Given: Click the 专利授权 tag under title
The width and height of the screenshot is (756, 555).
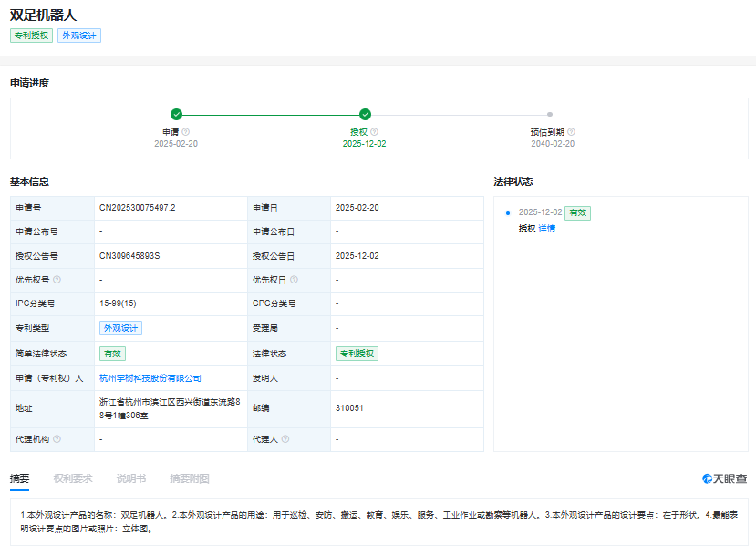Looking at the screenshot, I should tap(31, 36).
